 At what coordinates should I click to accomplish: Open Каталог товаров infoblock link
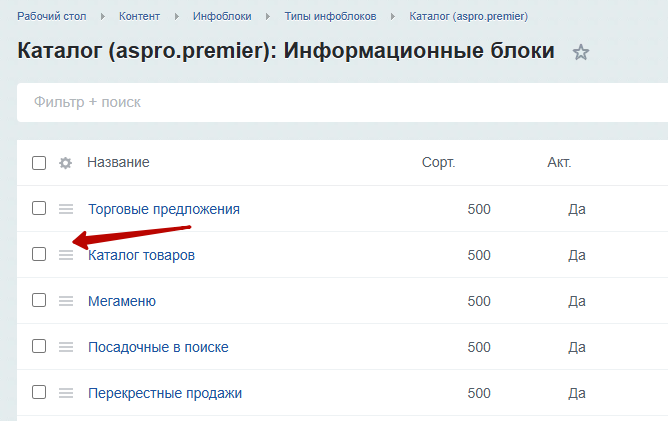(x=141, y=255)
